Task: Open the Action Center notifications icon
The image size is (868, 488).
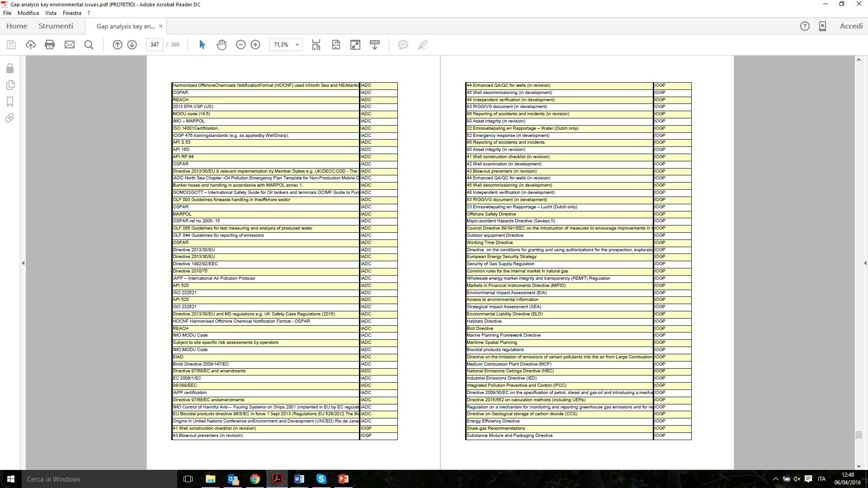Action: point(808,479)
